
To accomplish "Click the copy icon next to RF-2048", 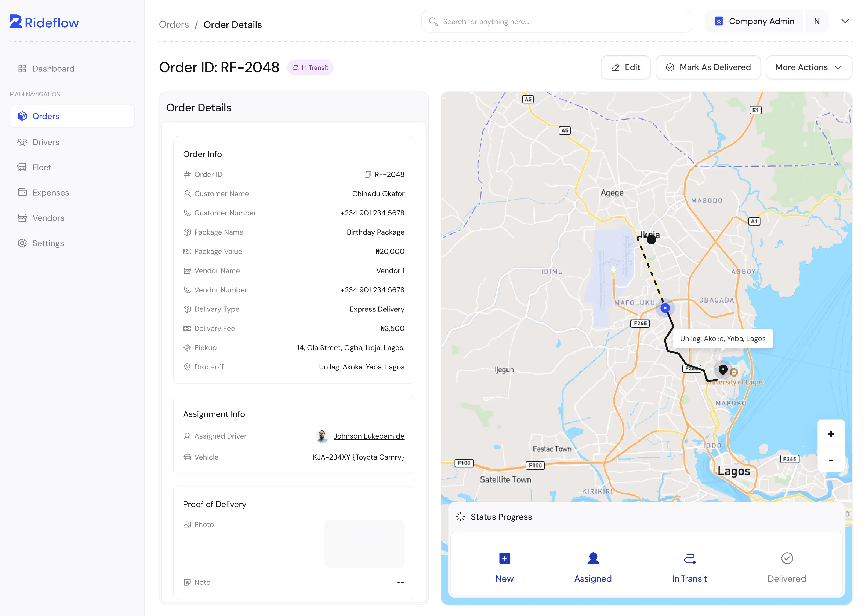I will 367,174.
